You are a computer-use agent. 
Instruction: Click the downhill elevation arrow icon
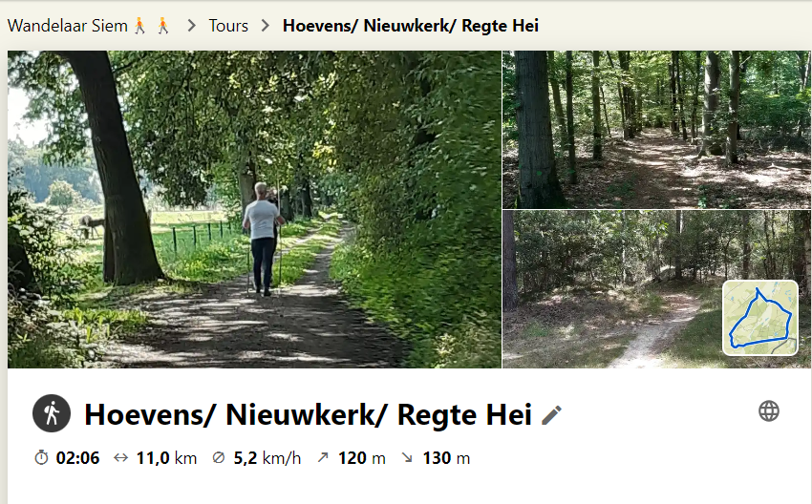[407, 457]
